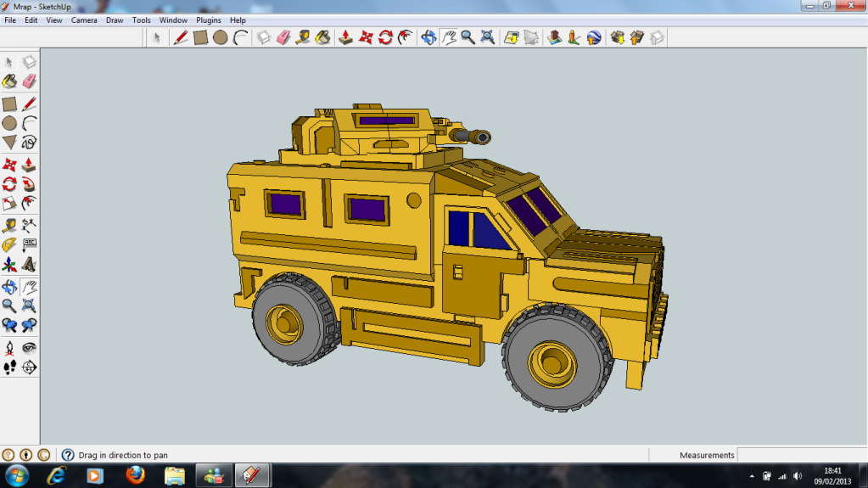The width and height of the screenshot is (868, 488).
Task: Pick the Pan hand in left tool set
Action: point(29,287)
